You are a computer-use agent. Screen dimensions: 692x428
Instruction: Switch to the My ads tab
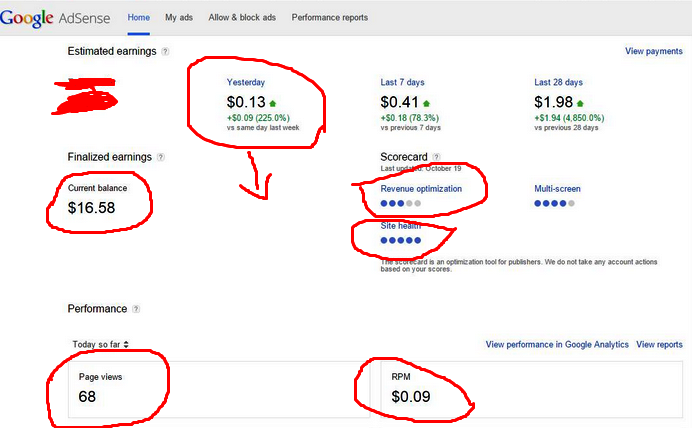pos(179,17)
